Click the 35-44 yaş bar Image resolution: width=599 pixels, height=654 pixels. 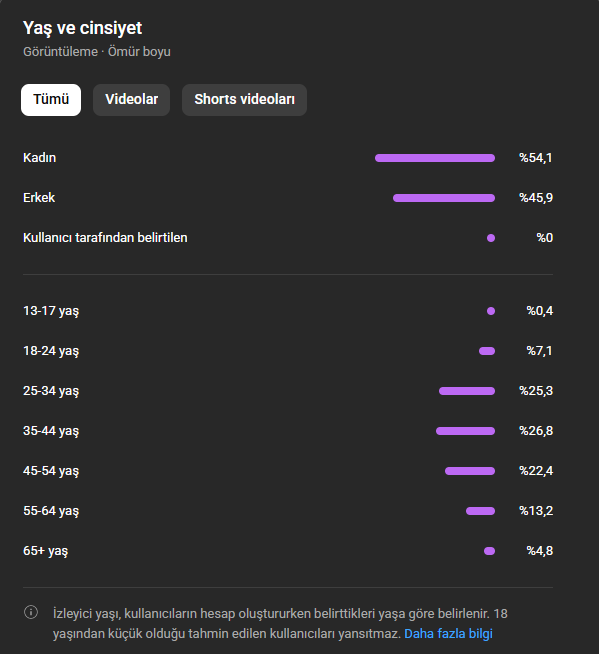point(466,431)
